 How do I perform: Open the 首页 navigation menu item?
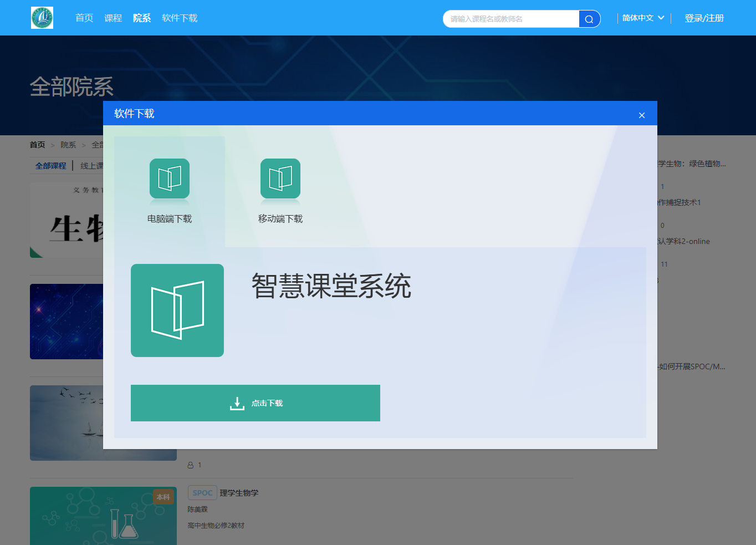84,18
